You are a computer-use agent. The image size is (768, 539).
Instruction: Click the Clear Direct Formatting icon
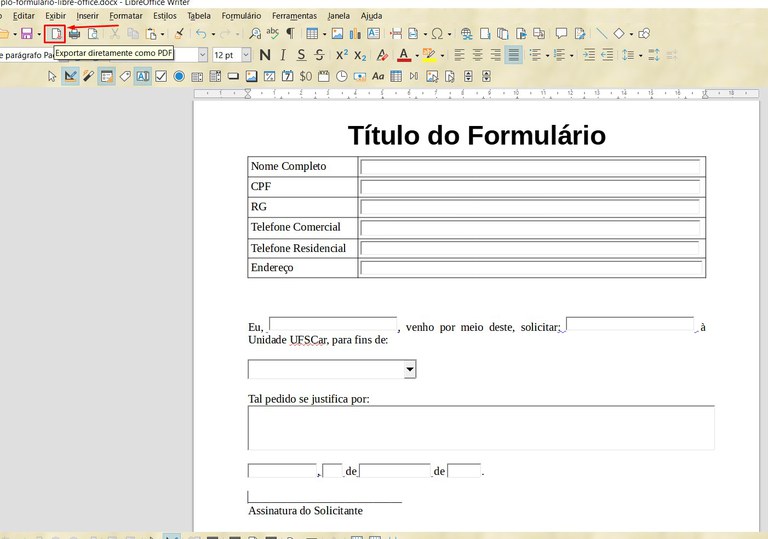pyautogui.click(x=382, y=55)
